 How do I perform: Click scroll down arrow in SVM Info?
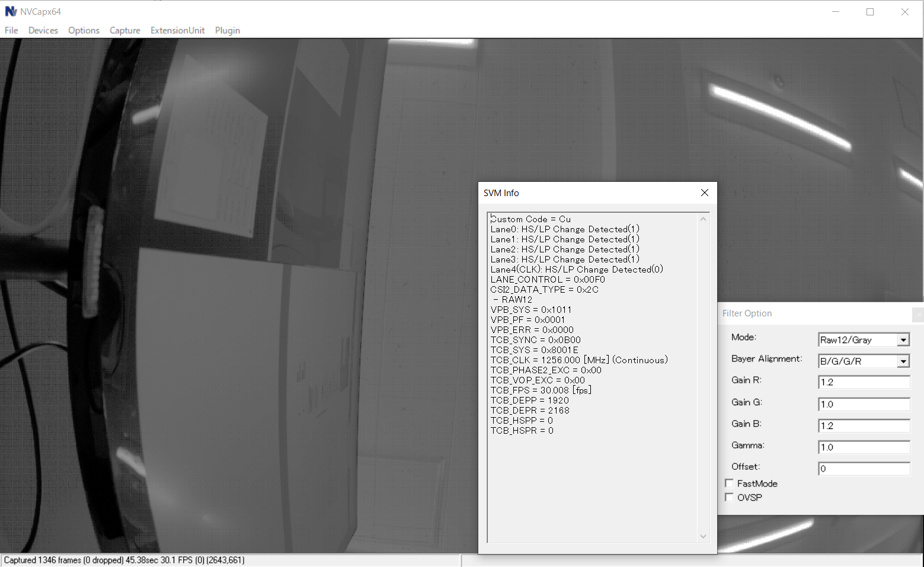point(703,536)
